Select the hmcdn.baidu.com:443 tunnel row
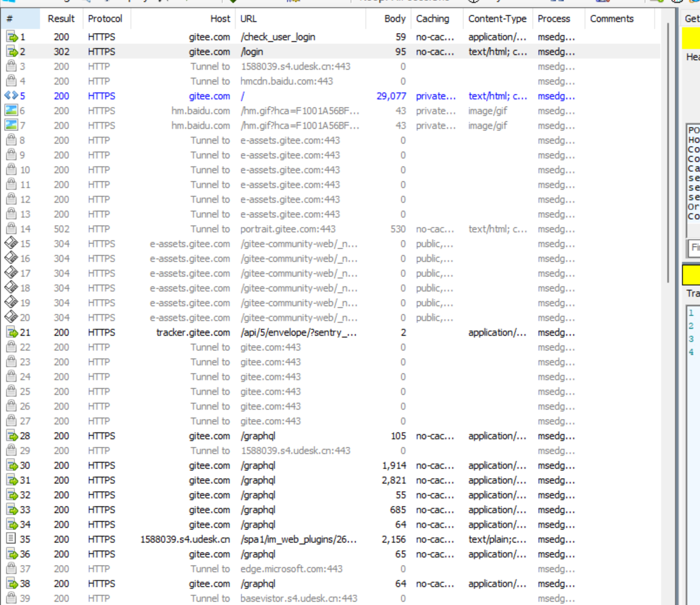The width and height of the screenshot is (700, 605). [x=331, y=81]
